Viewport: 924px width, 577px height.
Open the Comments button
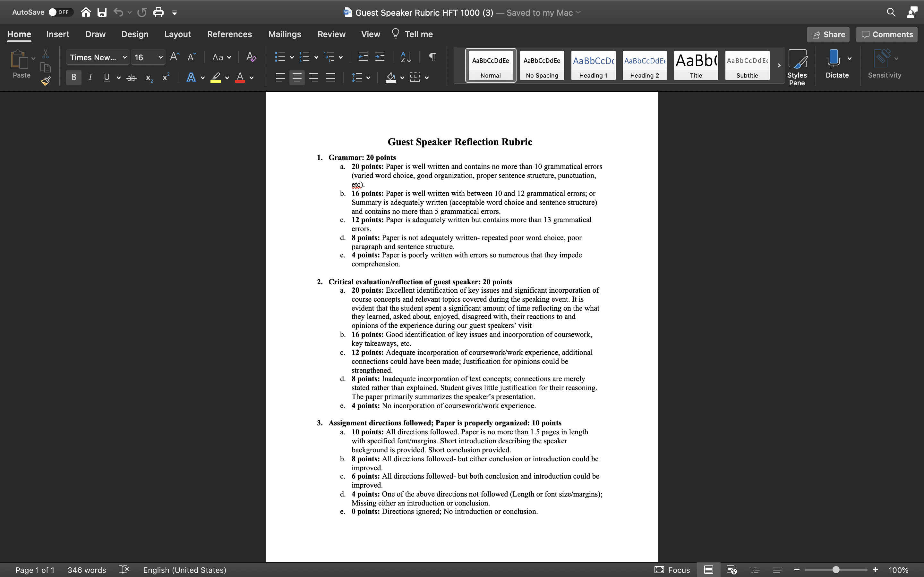(x=886, y=34)
